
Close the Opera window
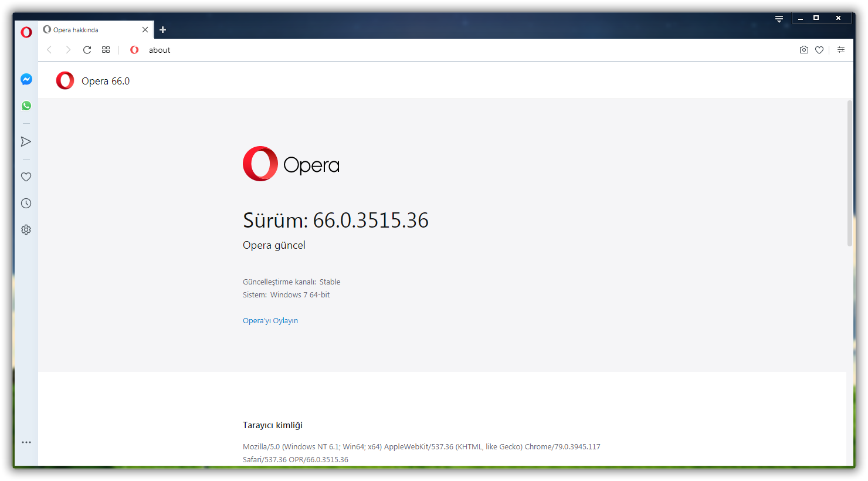point(838,18)
